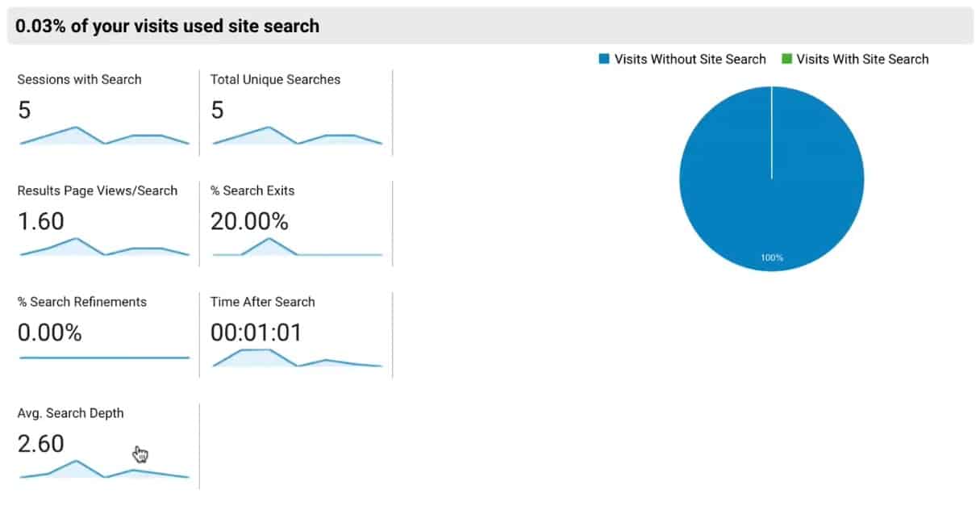Click the % Search Exits trend graph
Screen dimensions: 980x527
coord(297,250)
